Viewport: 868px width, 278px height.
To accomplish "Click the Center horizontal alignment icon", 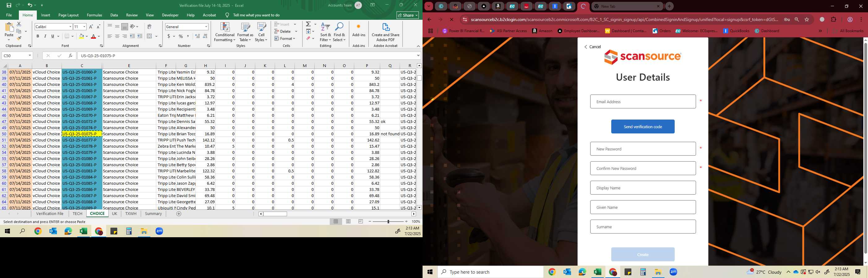I will (x=117, y=36).
